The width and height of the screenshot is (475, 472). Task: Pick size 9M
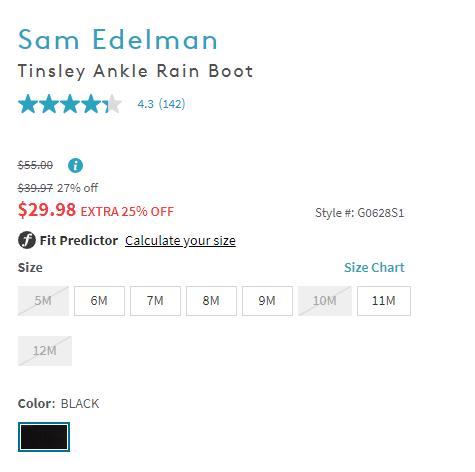[x=267, y=301]
